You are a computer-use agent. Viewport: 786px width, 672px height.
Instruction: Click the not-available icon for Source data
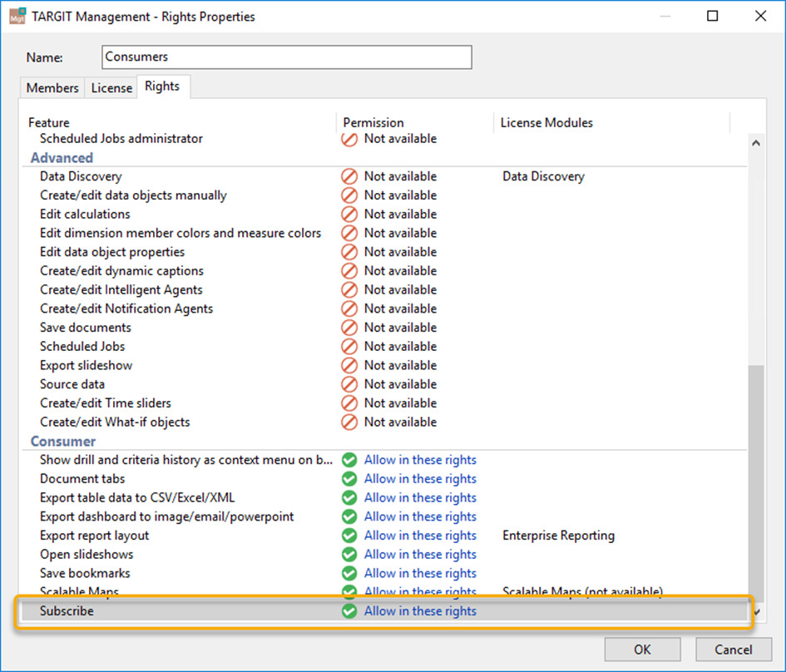tap(349, 384)
